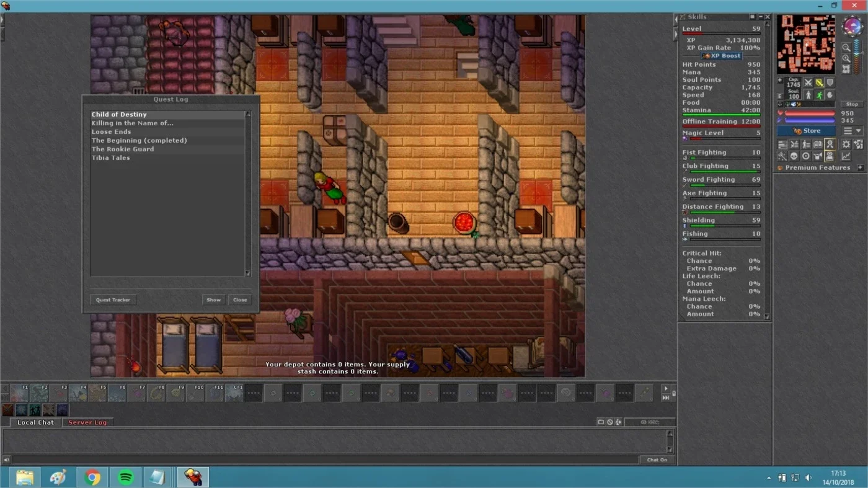The width and height of the screenshot is (868, 488).
Task: Click the XP Boost button
Action: tap(722, 56)
